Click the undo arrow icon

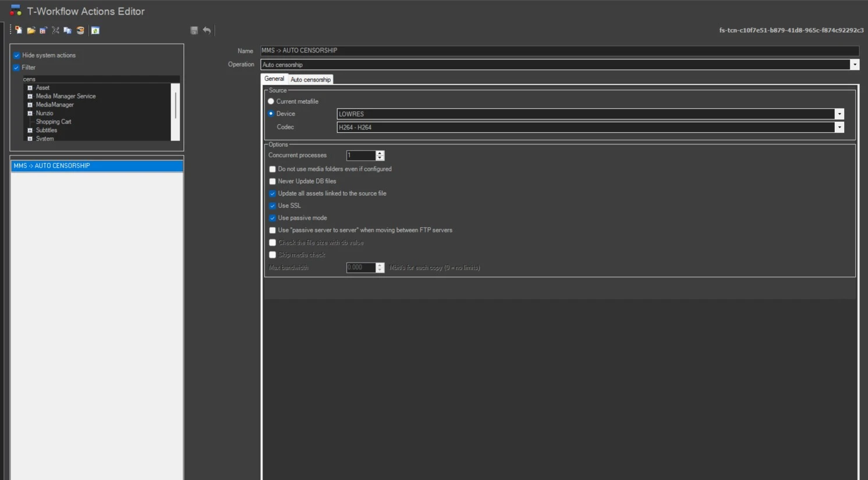pyautogui.click(x=207, y=30)
